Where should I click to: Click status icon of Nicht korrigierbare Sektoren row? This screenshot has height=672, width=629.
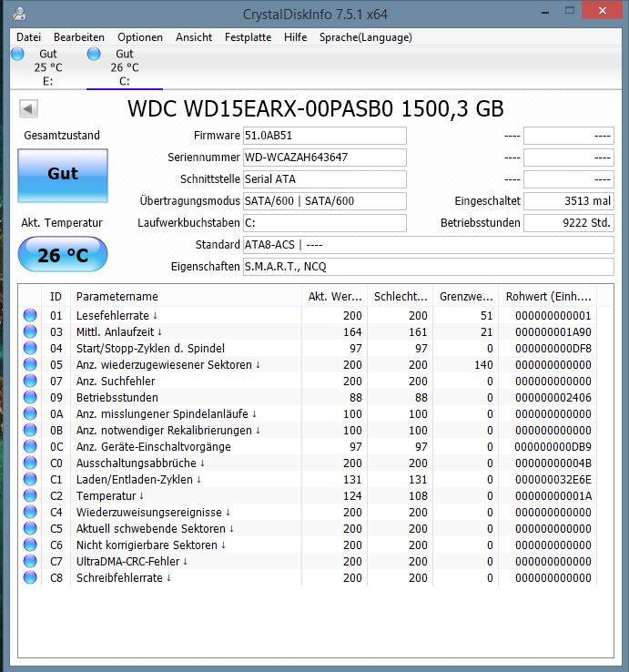[x=30, y=545]
